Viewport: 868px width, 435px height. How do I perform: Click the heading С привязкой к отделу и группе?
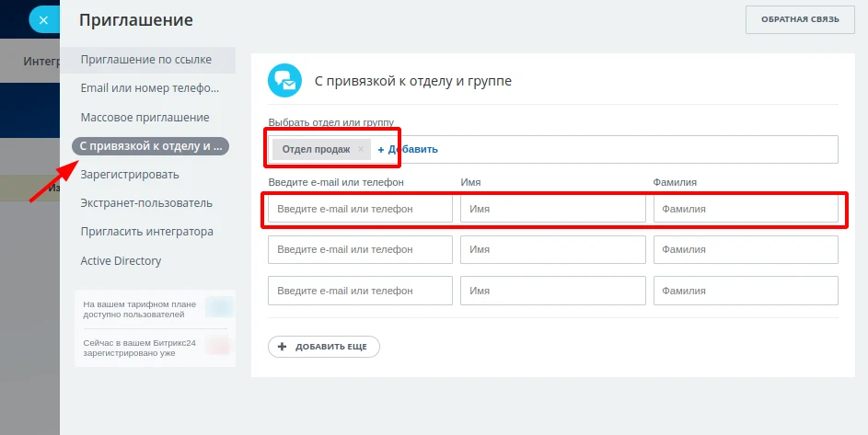pyautogui.click(x=413, y=81)
